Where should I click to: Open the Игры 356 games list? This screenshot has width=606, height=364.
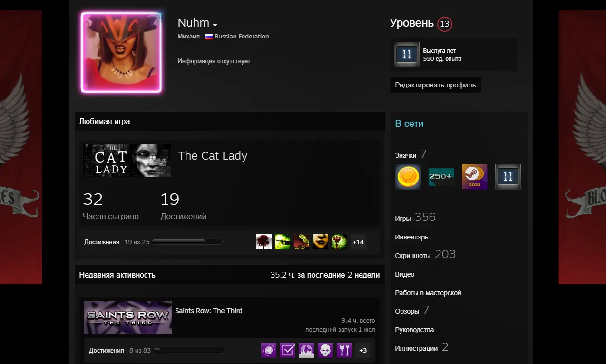[x=415, y=218]
